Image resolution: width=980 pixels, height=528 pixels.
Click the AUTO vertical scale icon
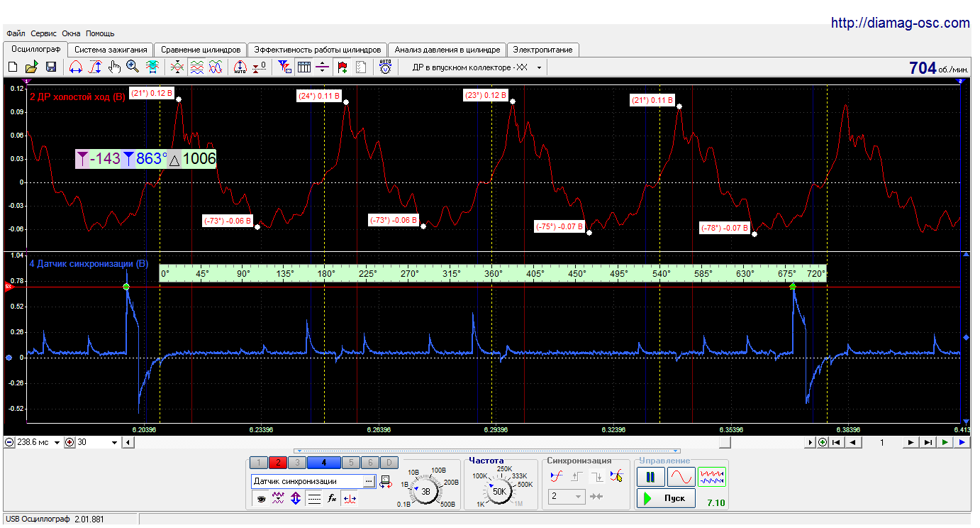click(240, 67)
